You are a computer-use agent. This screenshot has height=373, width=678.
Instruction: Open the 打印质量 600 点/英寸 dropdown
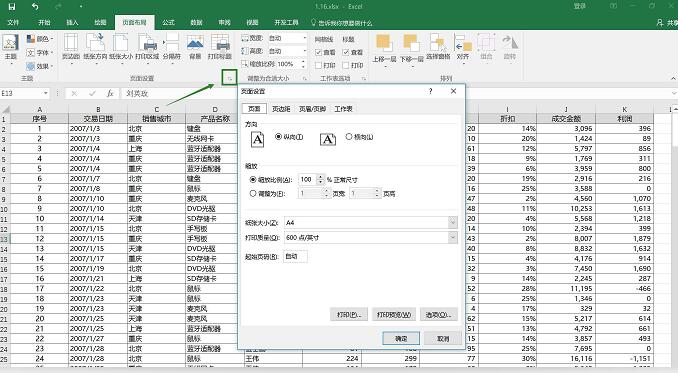click(x=452, y=237)
